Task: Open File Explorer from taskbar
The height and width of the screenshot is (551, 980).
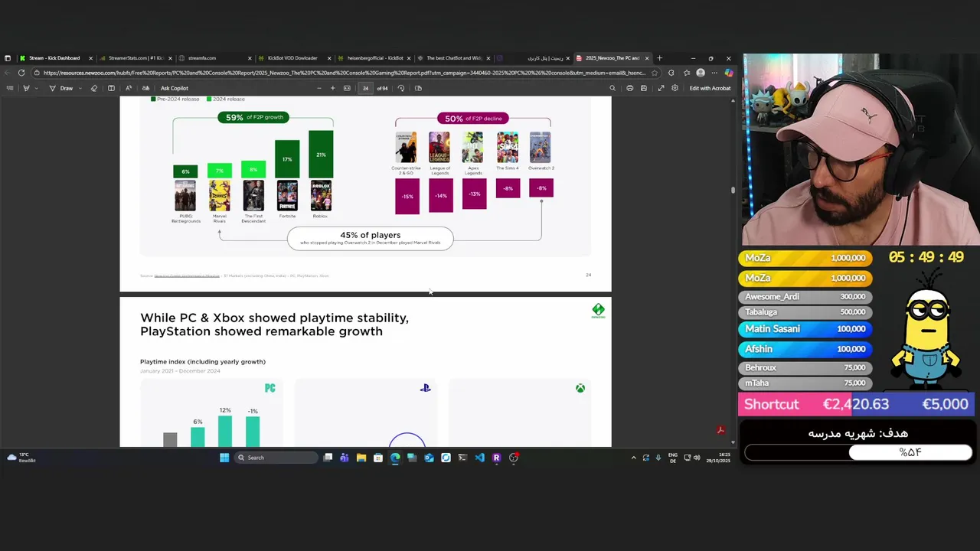Action: coord(361,458)
